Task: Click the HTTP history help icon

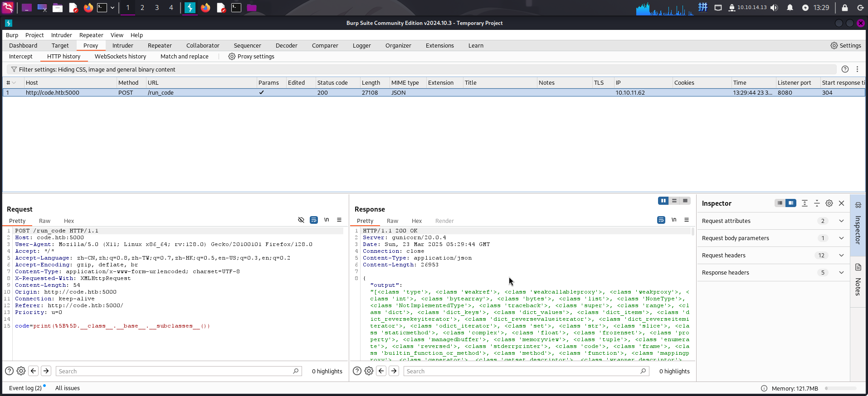Action: (845, 69)
